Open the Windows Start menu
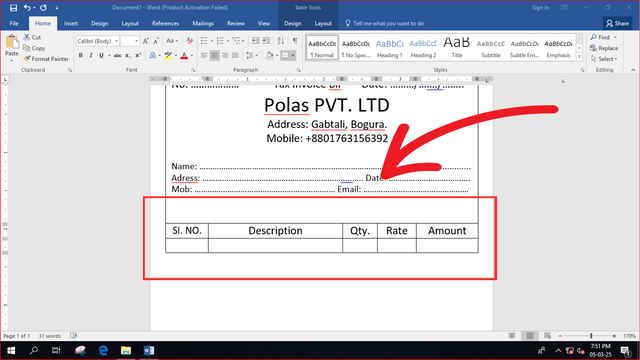640x360 pixels. pos(11,350)
